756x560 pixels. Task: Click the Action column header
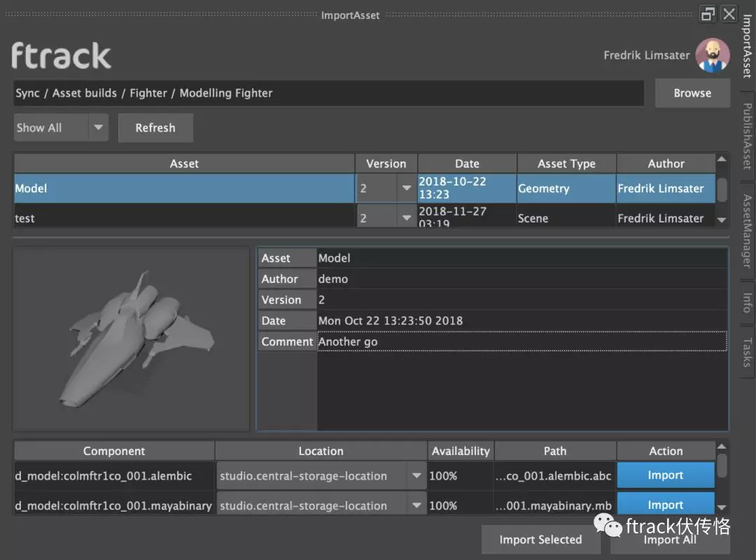pos(666,451)
